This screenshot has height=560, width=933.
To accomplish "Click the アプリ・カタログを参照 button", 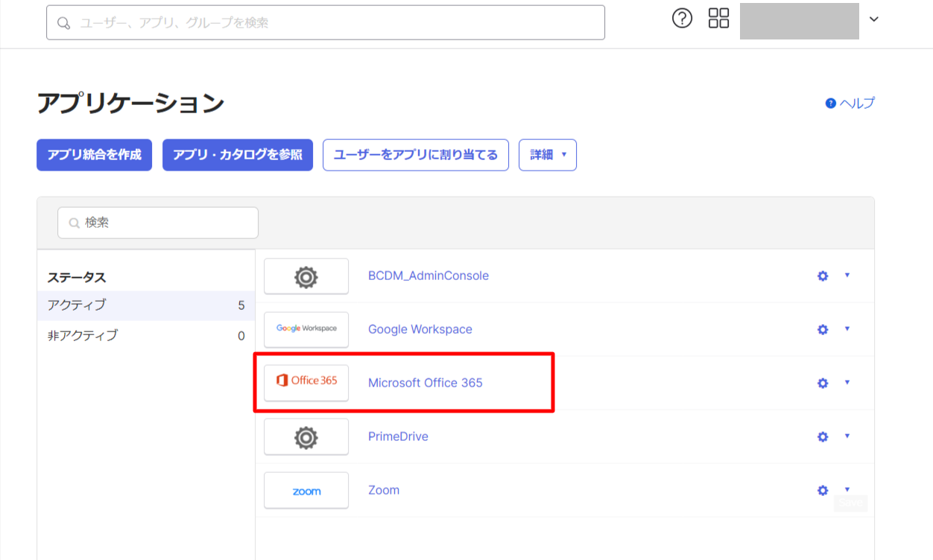I will (x=237, y=155).
